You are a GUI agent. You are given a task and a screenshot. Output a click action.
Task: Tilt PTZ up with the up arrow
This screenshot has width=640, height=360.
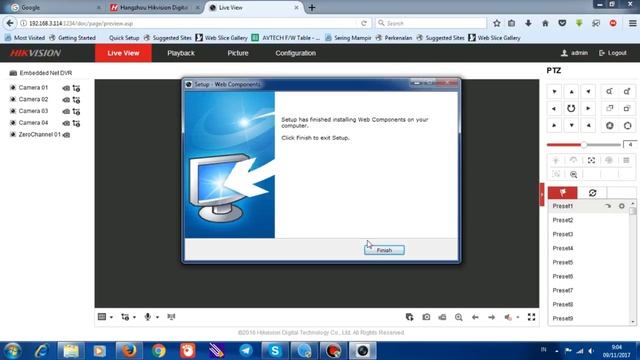[571, 91]
